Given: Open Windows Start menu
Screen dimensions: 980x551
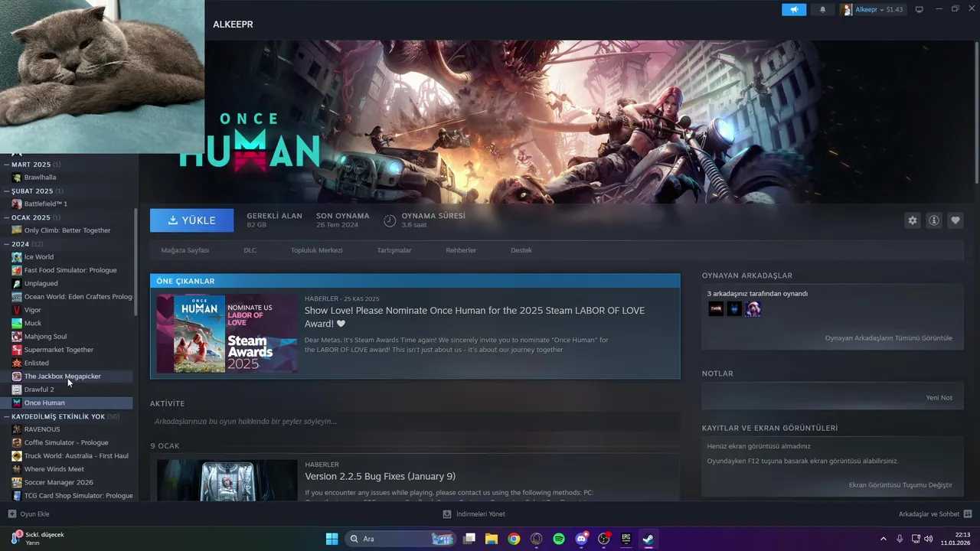Looking at the screenshot, I should pyautogui.click(x=332, y=539).
